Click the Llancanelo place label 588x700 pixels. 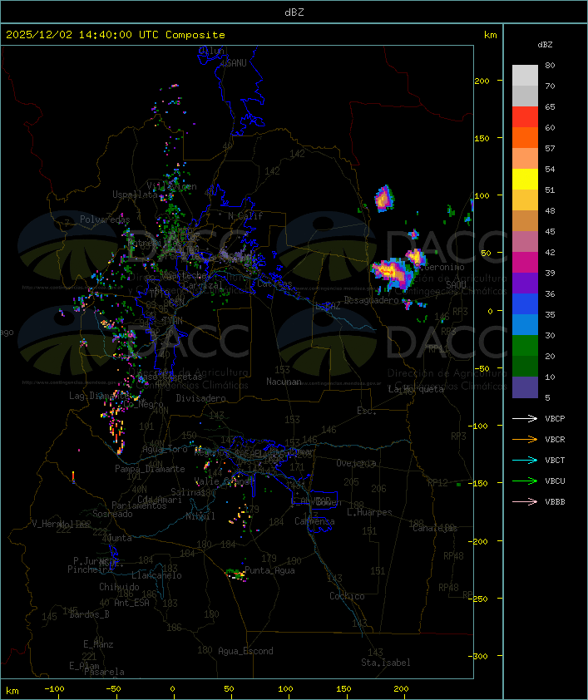pos(156,576)
